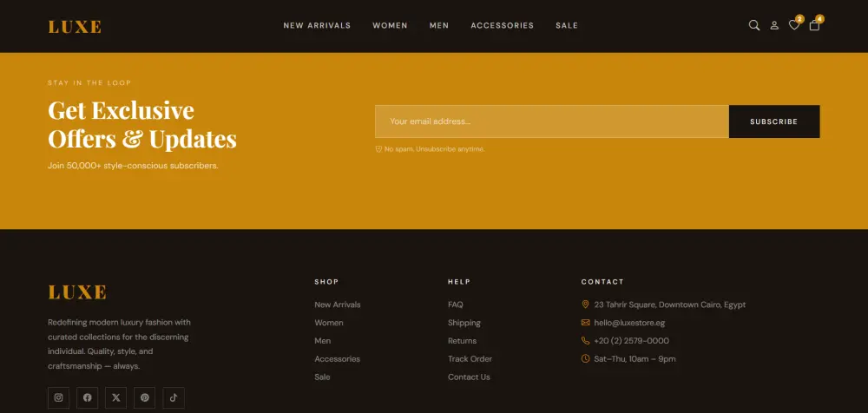Click the CONTACT footer column heading

click(x=602, y=282)
